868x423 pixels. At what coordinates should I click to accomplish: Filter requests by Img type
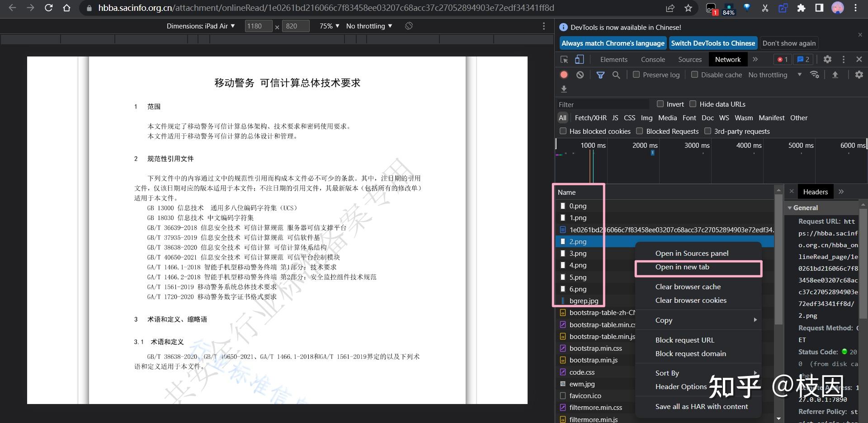click(646, 117)
